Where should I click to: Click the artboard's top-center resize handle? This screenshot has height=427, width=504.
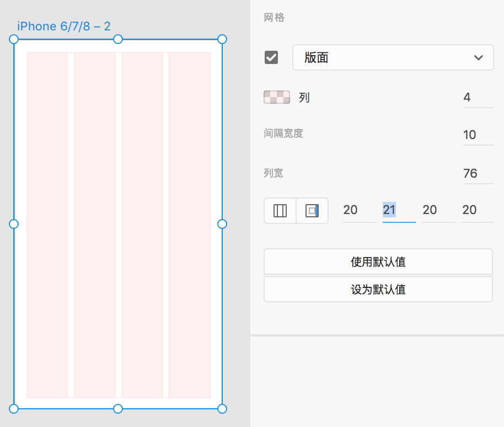tap(118, 39)
